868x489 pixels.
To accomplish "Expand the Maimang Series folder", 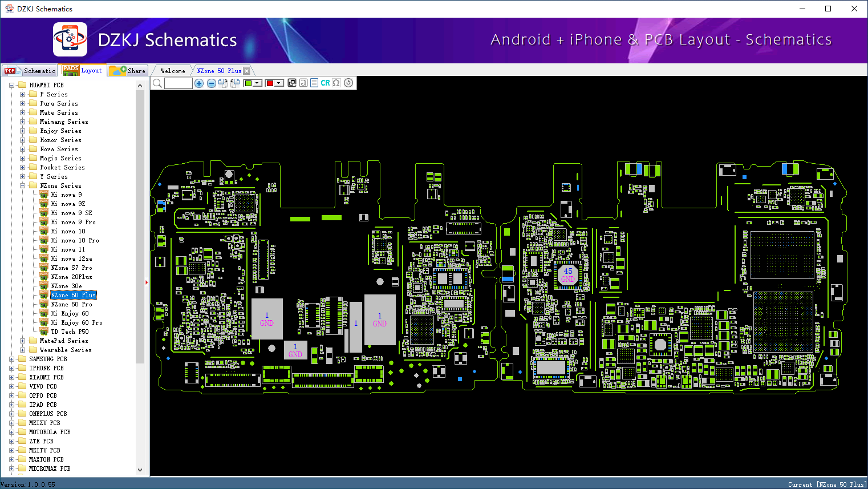I will click(x=23, y=122).
